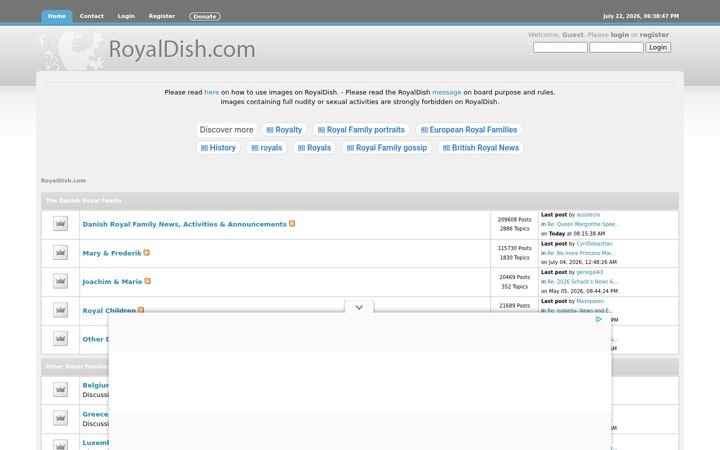Select the lowercase 'royals' discover link
720x450 pixels.
coord(267,148)
